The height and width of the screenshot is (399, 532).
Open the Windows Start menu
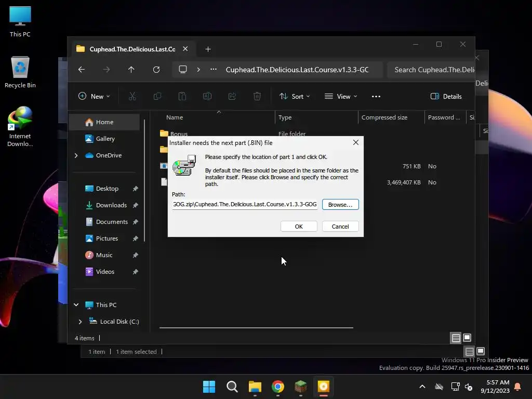(209, 387)
